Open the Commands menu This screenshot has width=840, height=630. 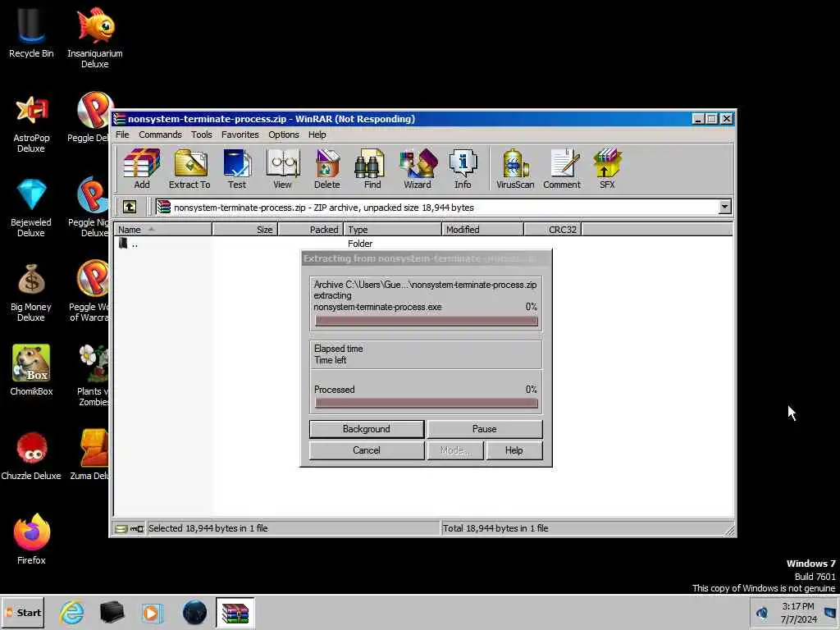tap(160, 135)
